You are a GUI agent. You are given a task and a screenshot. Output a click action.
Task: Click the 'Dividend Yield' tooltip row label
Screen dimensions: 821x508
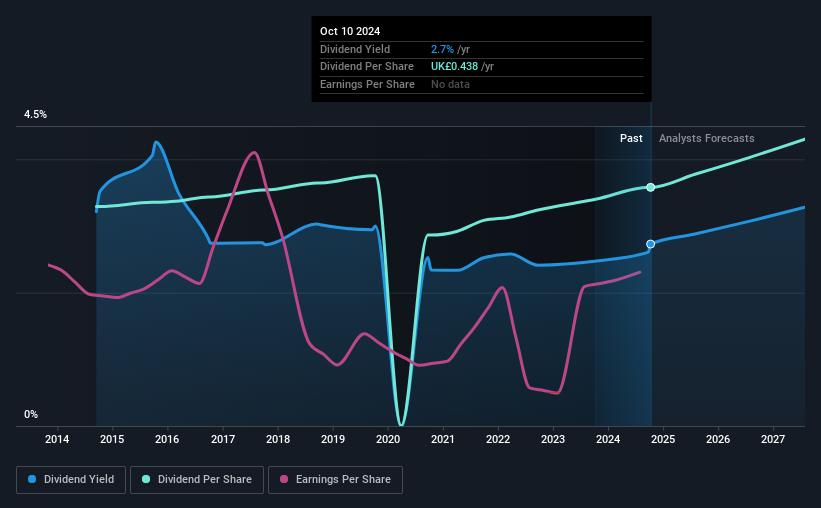point(355,49)
